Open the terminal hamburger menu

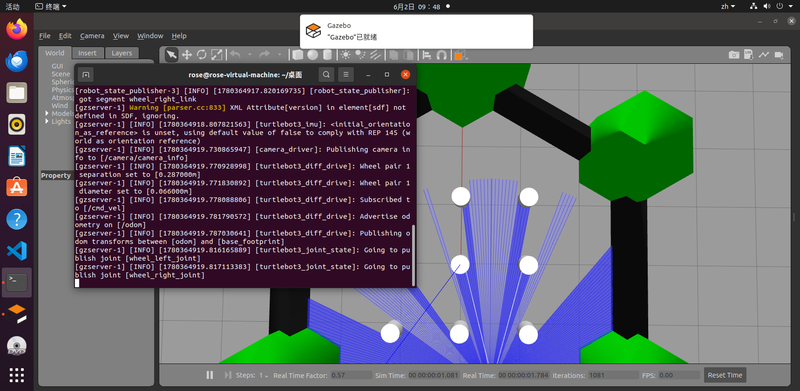pos(345,75)
